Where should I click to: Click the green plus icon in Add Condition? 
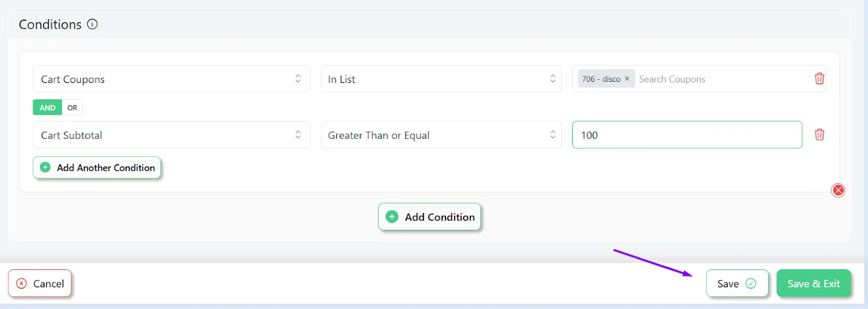(392, 217)
